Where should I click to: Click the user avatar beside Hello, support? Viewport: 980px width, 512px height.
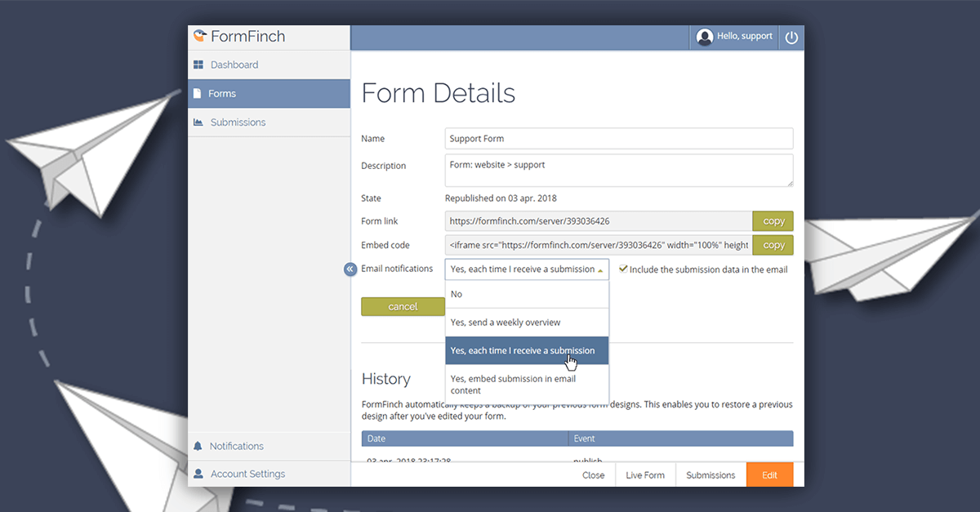tap(705, 37)
